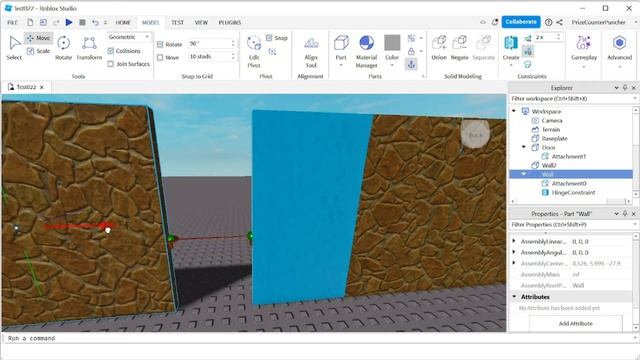Select Baseplate in Explorer
This screenshot has height=360, width=640.
pos(554,138)
